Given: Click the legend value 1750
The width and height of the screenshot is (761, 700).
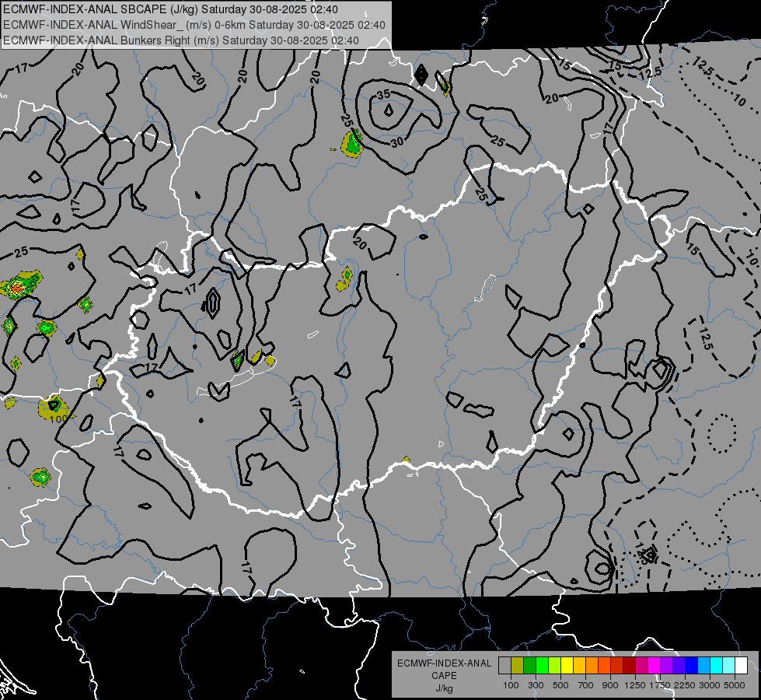Looking at the screenshot, I should pos(660,685).
